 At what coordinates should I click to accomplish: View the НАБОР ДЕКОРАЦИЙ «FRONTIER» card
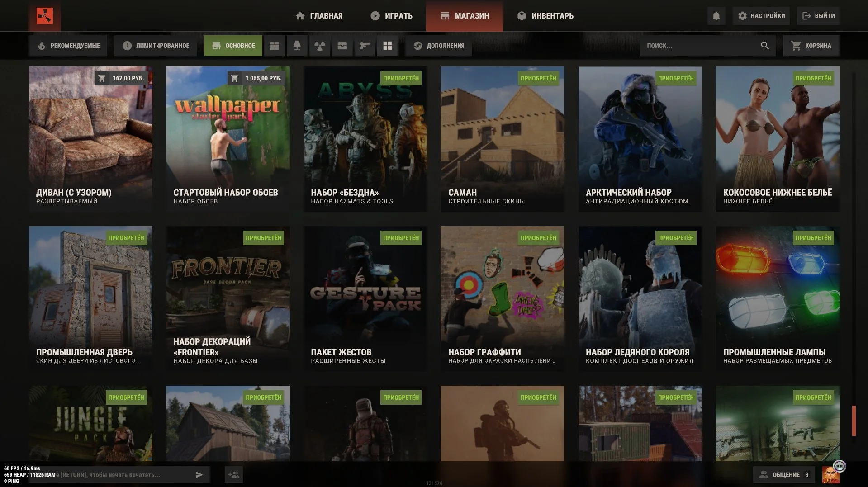[228, 299]
